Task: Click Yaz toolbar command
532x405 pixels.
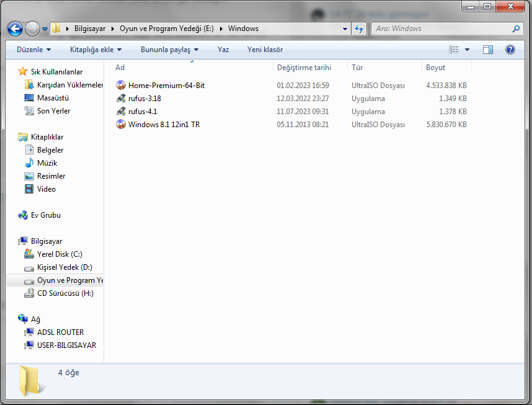Action: (x=223, y=50)
